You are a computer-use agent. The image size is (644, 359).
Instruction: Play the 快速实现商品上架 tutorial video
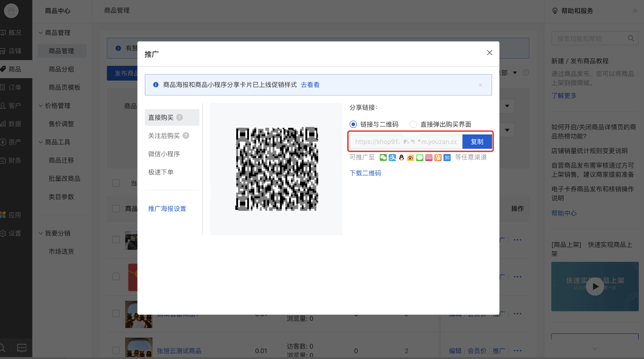coord(594,287)
